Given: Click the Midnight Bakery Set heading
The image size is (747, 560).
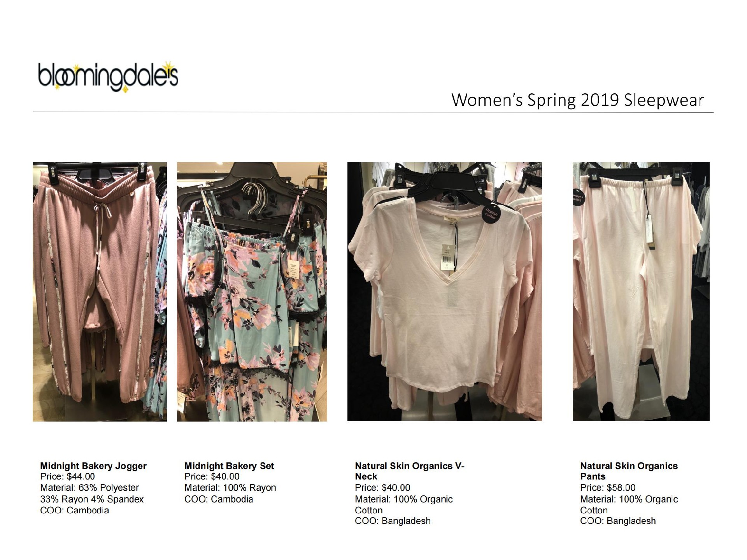Looking at the screenshot, I should pyautogui.click(x=229, y=466).
